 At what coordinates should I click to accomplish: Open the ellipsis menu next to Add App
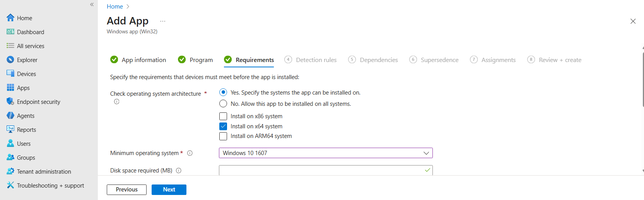[x=163, y=21]
